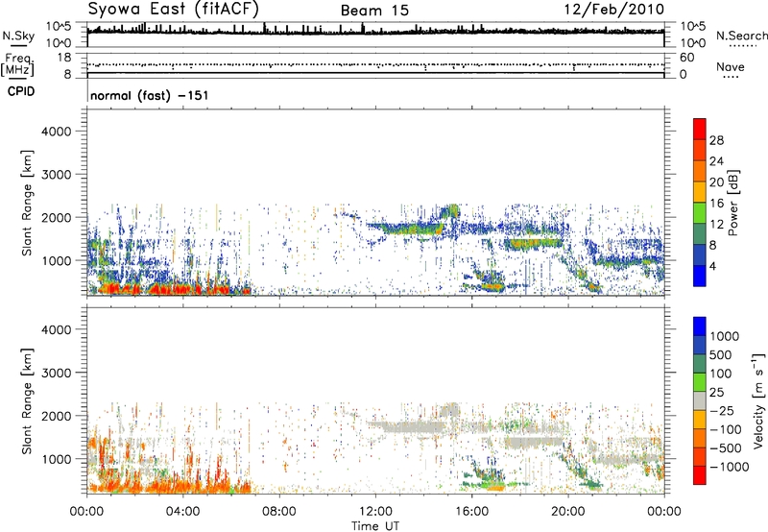
Task: Click the '28' tick on Power colorbar
Action: pos(716,140)
